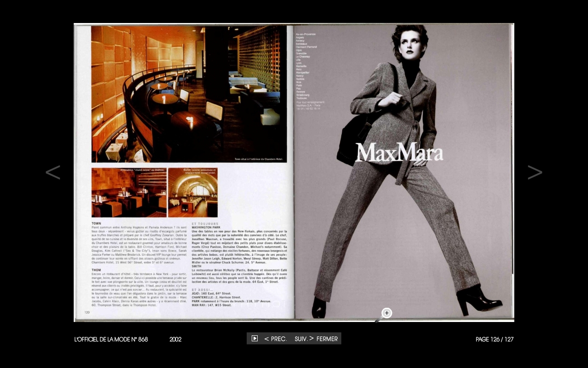
Task: Click the 2002 year label
Action: point(175,339)
